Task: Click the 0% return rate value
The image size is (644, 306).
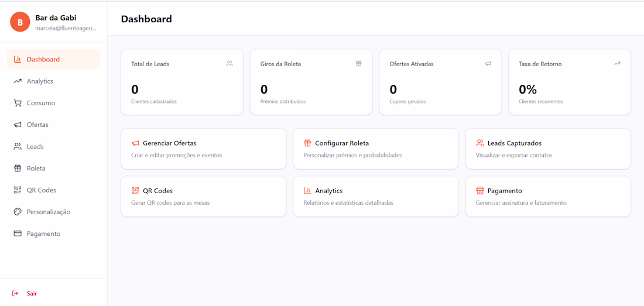Action: (527, 89)
